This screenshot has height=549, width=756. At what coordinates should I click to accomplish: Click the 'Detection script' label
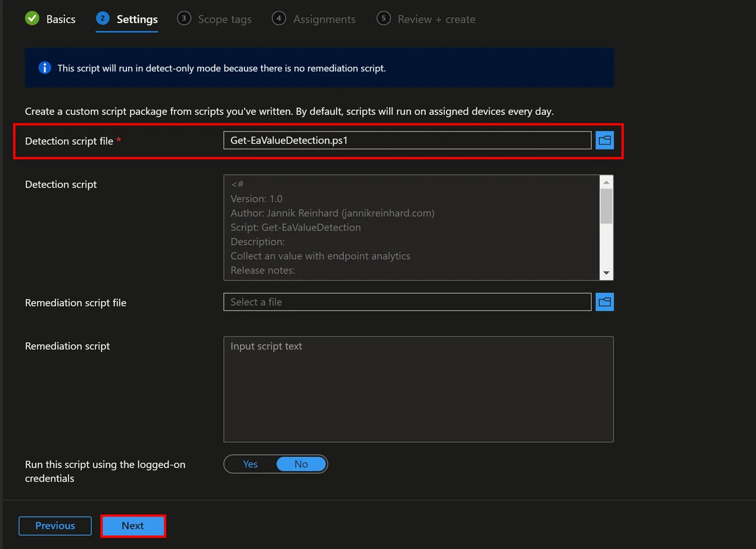tap(61, 184)
